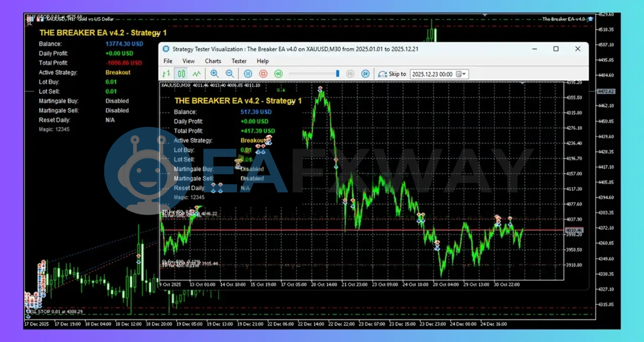This screenshot has height=342, width=644.
Task: Pause the strategy tester visualization
Action: click(x=248, y=74)
